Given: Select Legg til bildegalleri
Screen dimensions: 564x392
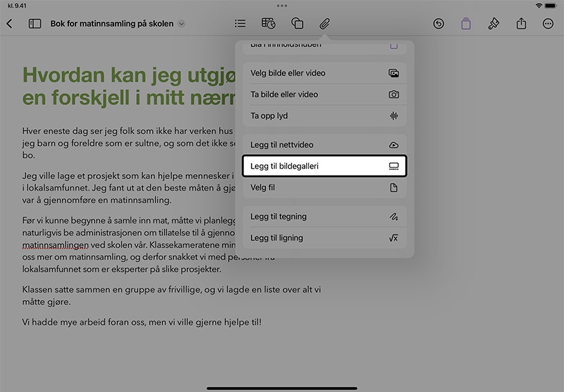Looking at the screenshot, I should coord(325,166).
